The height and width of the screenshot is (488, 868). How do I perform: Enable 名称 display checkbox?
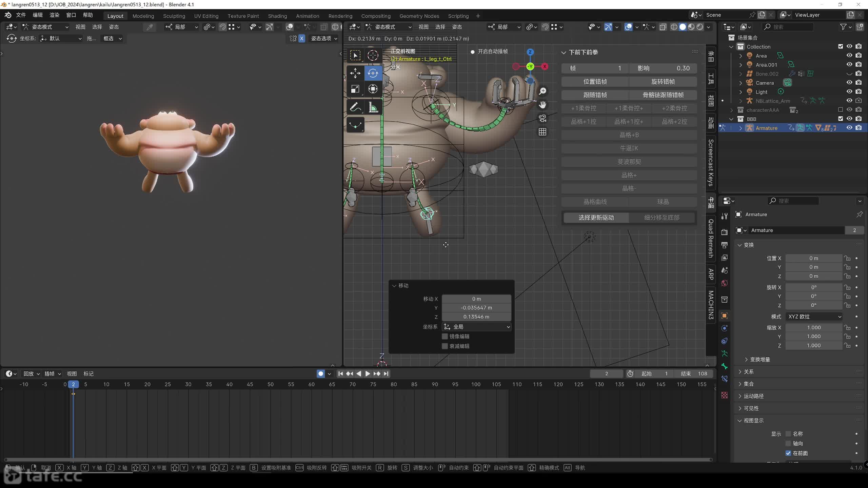click(x=788, y=434)
